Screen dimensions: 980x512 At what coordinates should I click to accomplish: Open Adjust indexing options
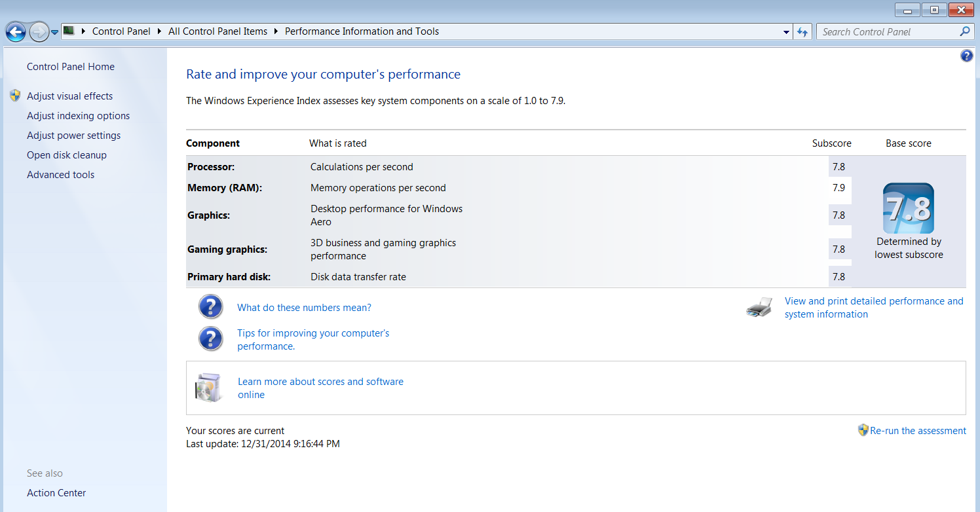pyautogui.click(x=79, y=116)
